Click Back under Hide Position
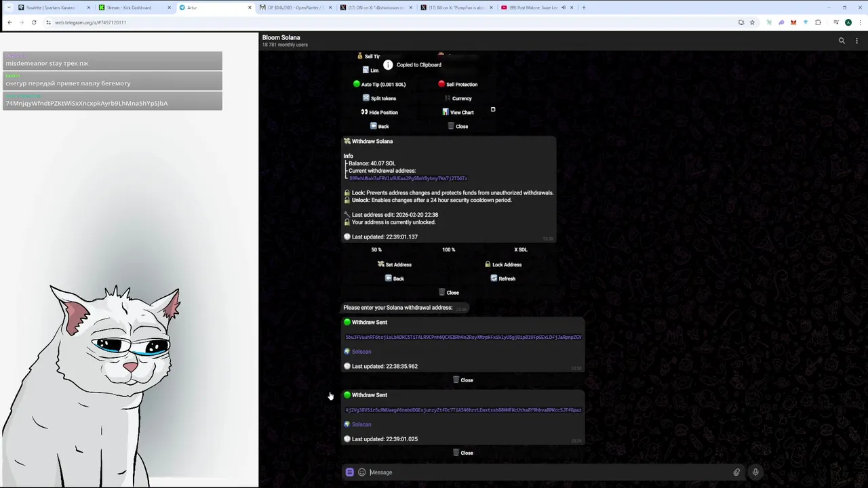Viewport: 868px width, 488px height. point(380,126)
